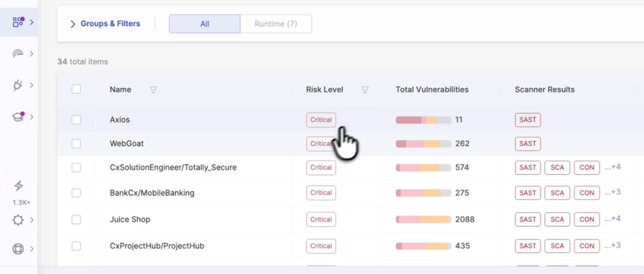The width and height of the screenshot is (644, 274).
Task: Switch to the Runtime (7) tab
Action: [x=275, y=24]
